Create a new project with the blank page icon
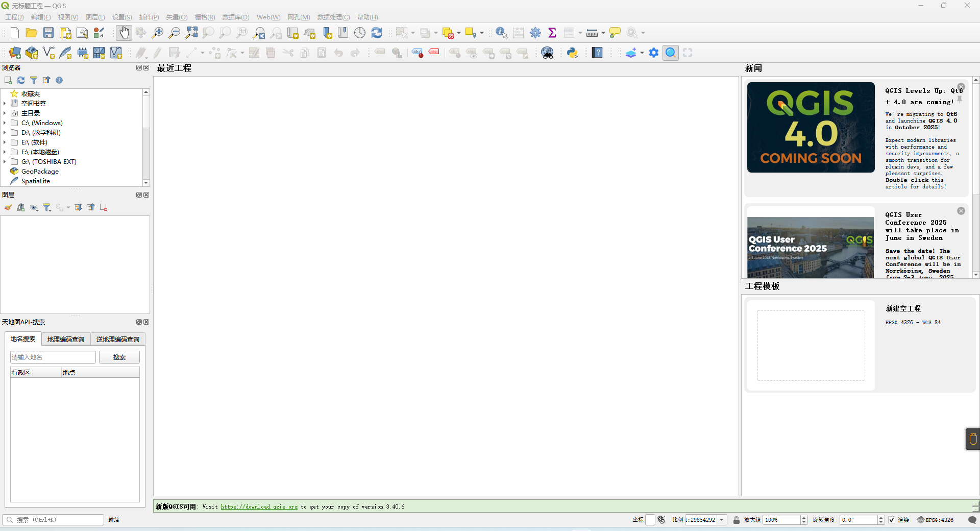The image size is (980, 531). click(14, 33)
